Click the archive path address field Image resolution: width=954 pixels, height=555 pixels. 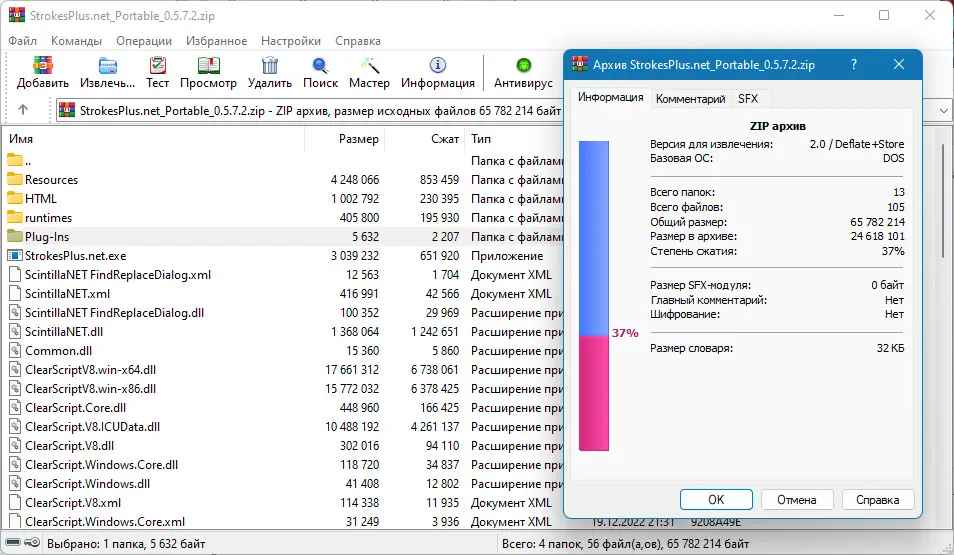[310, 111]
